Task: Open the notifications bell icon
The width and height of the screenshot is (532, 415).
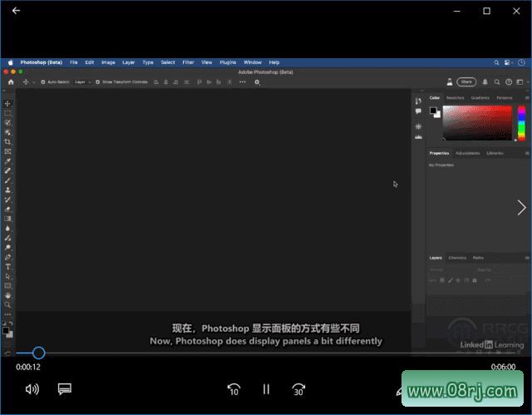Action: coord(486,82)
